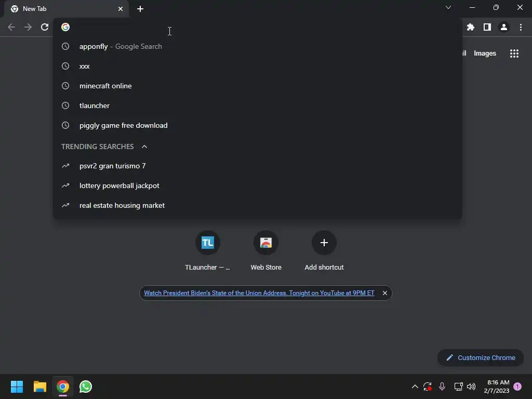Dismiss the State of the Union banner
The image size is (532, 399).
(x=385, y=293)
